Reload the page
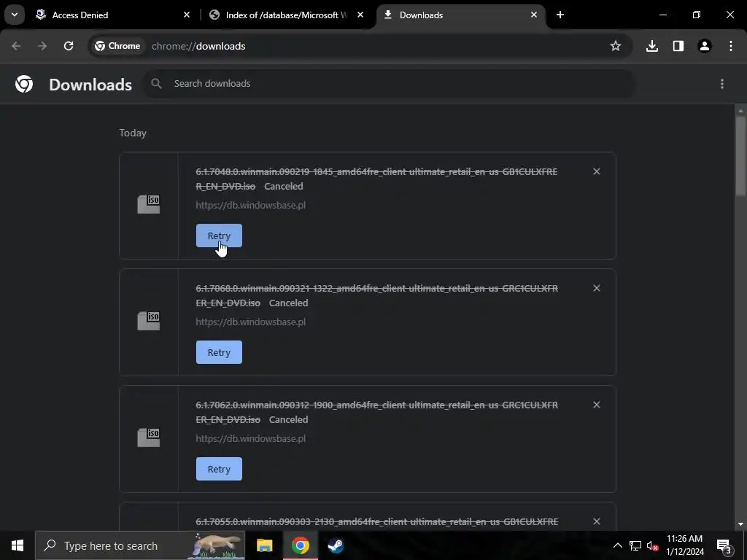This screenshot has width=747, height=560. (69, 46)
